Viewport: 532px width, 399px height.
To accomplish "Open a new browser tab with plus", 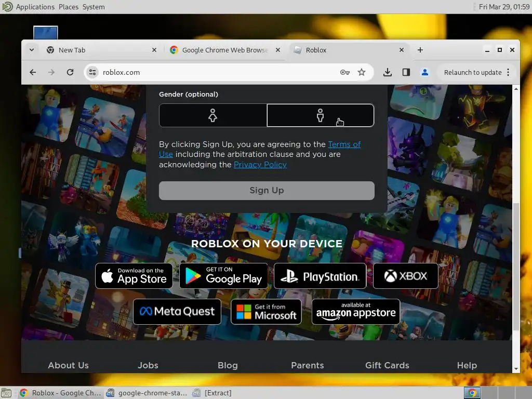I will (420, 50).
